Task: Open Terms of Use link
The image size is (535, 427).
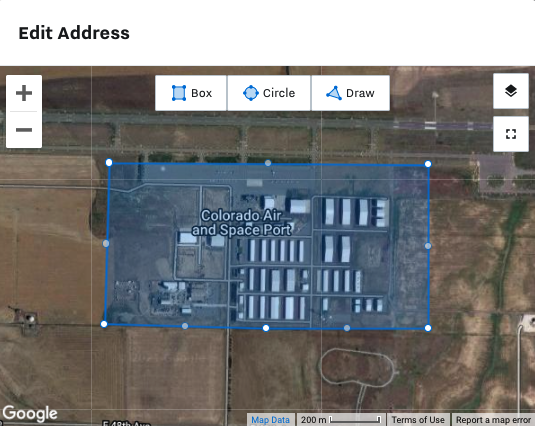Action: pyautogui.click(x=418, y=420)
